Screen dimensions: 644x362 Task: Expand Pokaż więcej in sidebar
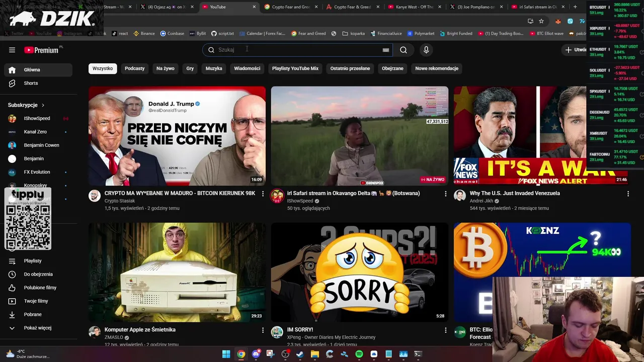click(x=38, y=328)
